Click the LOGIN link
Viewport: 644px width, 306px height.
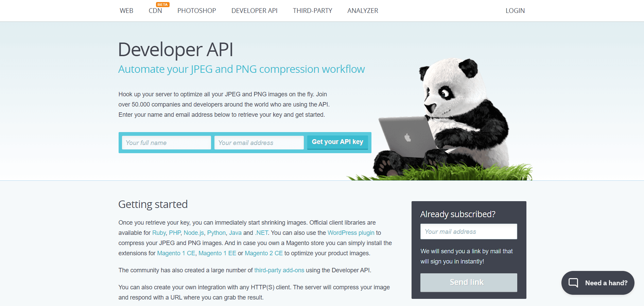point(515,11)
